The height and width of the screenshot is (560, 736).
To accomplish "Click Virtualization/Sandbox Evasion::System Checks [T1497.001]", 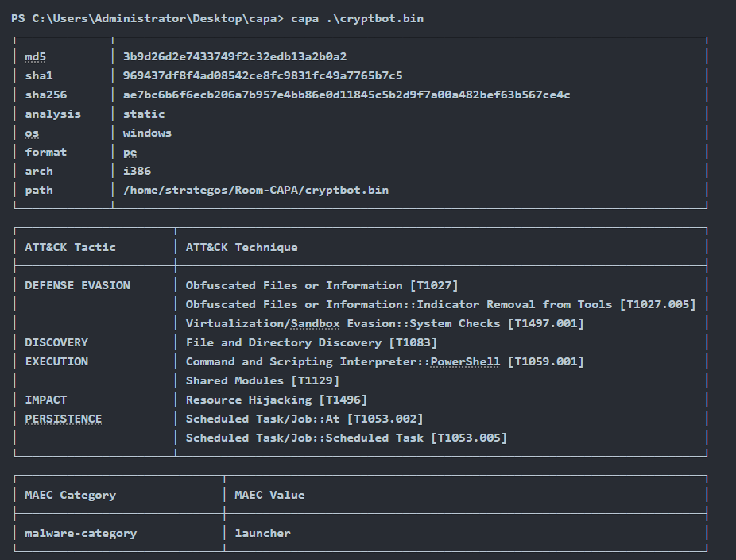I will tap(385, 323).
